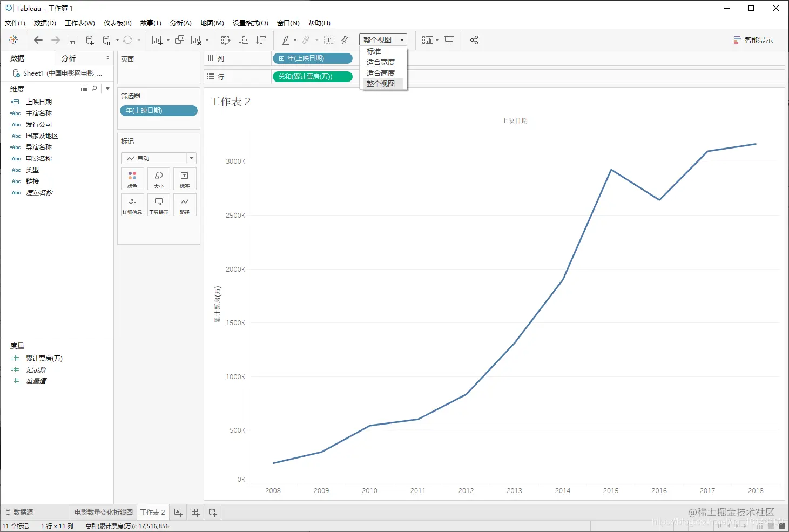Click the 总和(累计票房(万)) pill on Rows shelf
The height and width of the screenshot is (532, 789).
click(x=312, y=77)
